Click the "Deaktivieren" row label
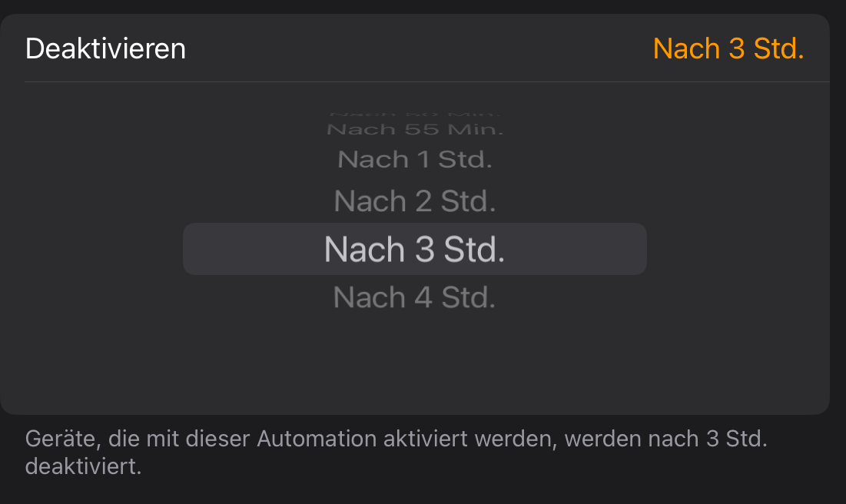This screenshot has width=846, height=504. [x=105, y=49]
